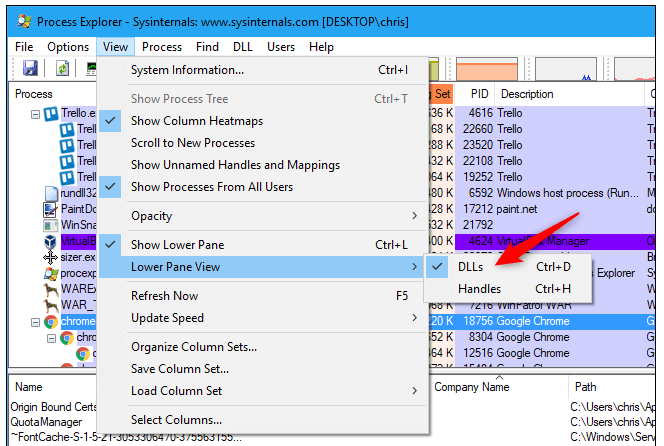Screen dimensions: 664x446
Task: Select the rundll32 process icon
Action: pyautogui.click(x=51, y=193)
